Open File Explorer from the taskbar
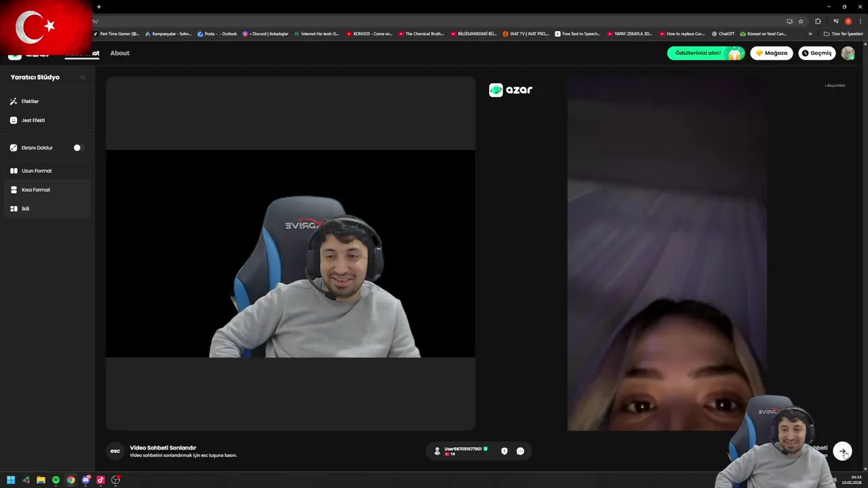868x488 pixels. (x=41, y=480)
